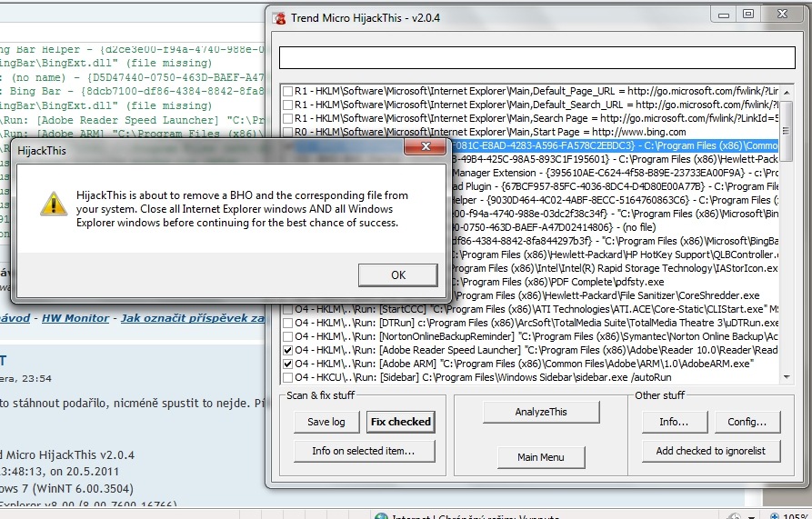This screenshot has height=519, width=812.
Task: Click the empty text box above scan list
Action: point(537,57)
